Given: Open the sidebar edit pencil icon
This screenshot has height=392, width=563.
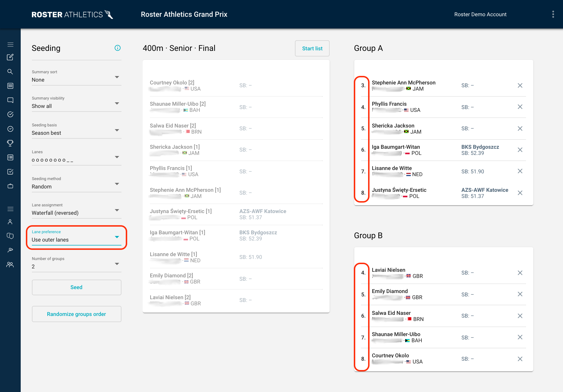Looking at the screenshot, I should click(10, 57).
